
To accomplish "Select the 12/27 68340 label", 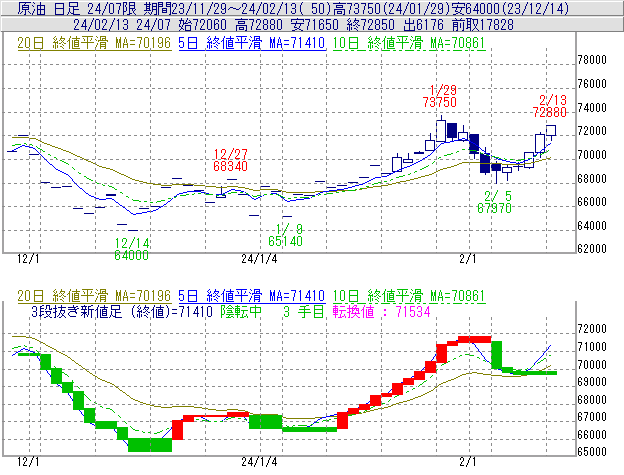I will (x=230, y=160).
